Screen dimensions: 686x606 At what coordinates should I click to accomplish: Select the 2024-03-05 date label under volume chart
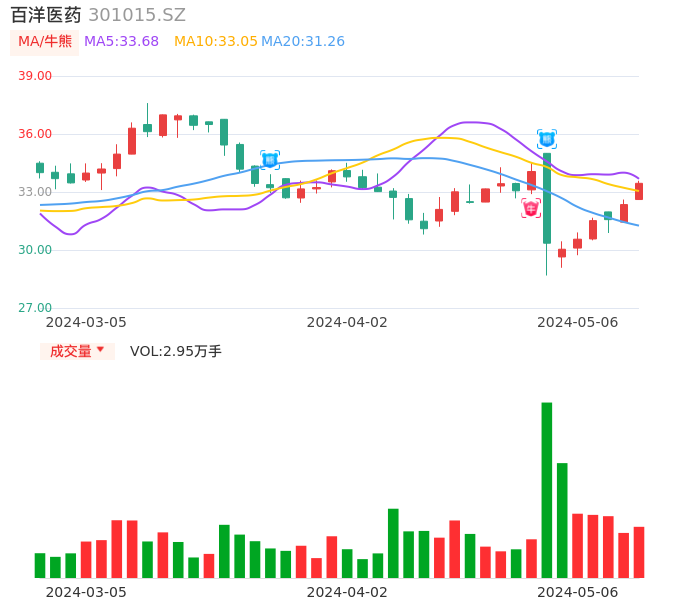87,592
